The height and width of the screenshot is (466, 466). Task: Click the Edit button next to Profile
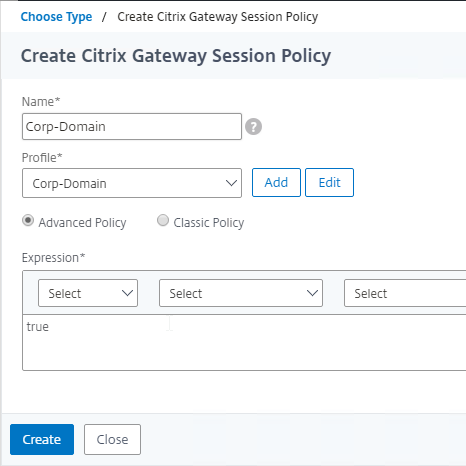(x=329, y=182)
